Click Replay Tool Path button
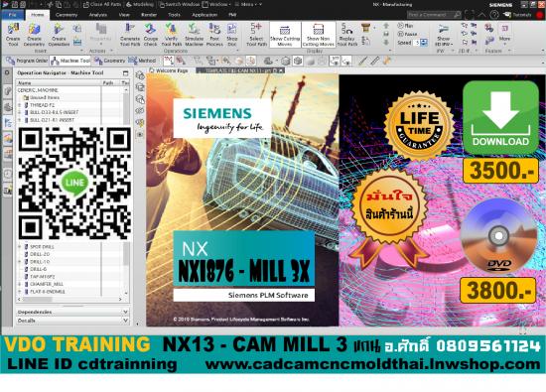This screenshot has height=392, width=546. [x=347, y=35]
